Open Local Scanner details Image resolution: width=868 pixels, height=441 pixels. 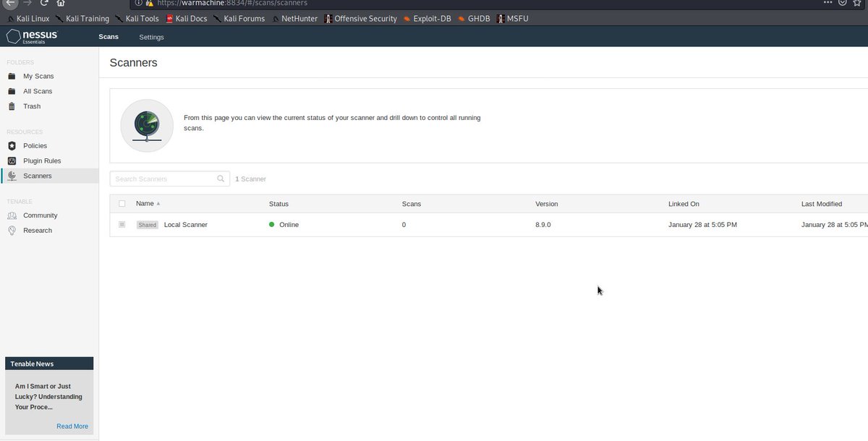click(x=186, y=225)
